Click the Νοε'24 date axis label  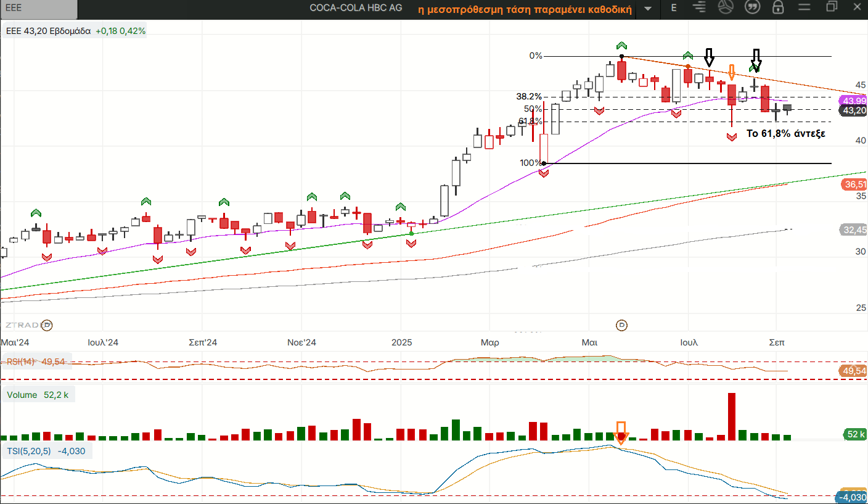(x=302, y=342)
